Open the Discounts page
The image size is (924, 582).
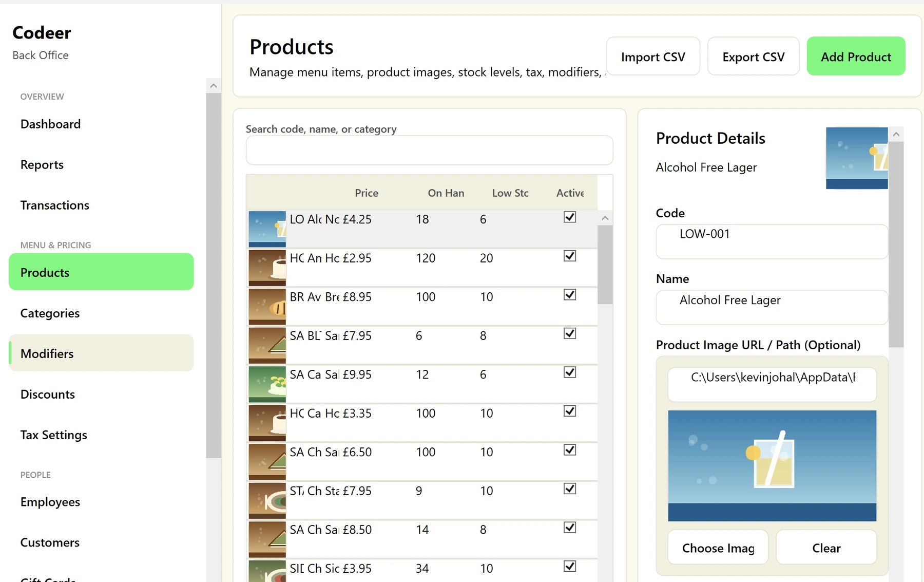(101, 394)
